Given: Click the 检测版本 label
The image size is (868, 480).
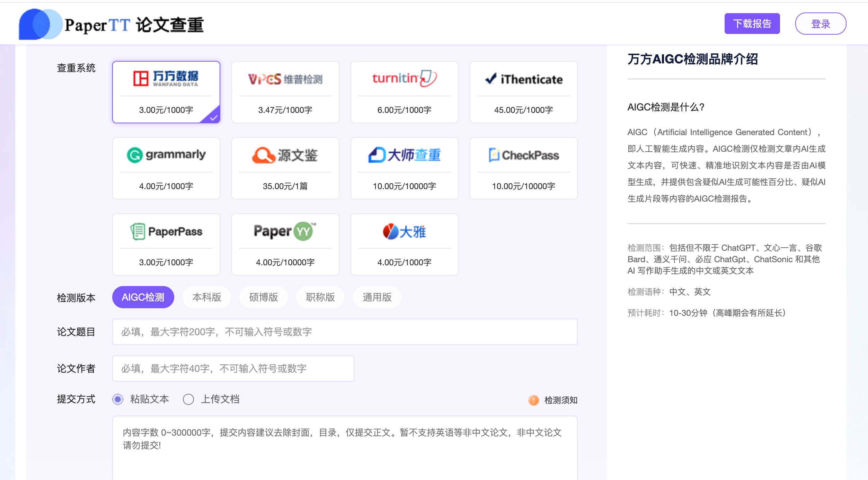Looking at the screenshot, I should pos(76,298).
